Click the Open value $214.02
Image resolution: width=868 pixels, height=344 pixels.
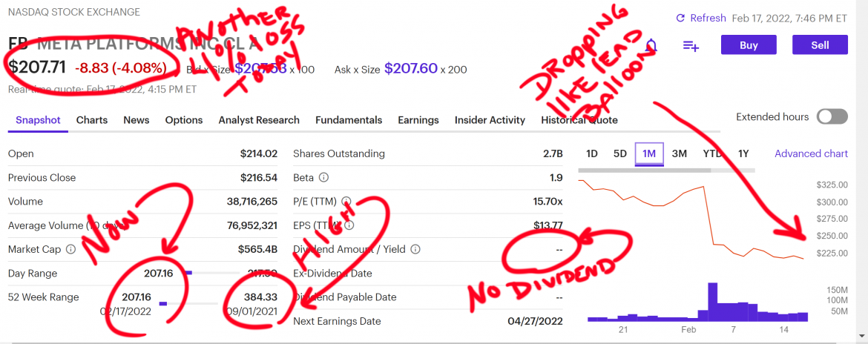pos(258,153)
